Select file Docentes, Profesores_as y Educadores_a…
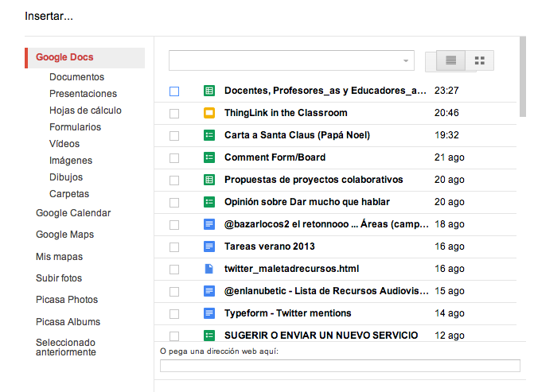The width and height of the screenshot is (534, 392). 325,91
